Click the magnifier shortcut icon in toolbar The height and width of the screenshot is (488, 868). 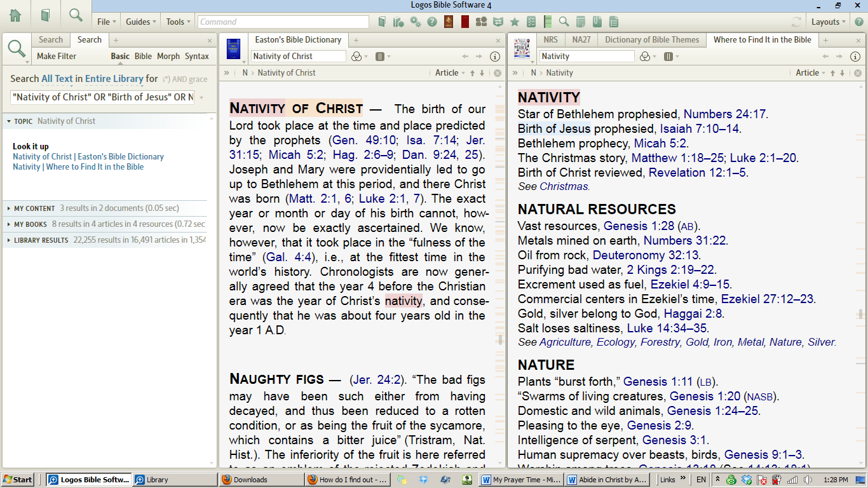(564, 22)
